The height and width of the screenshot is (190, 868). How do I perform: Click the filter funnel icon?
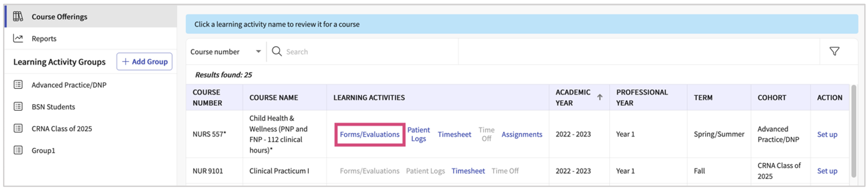[834, 51]
